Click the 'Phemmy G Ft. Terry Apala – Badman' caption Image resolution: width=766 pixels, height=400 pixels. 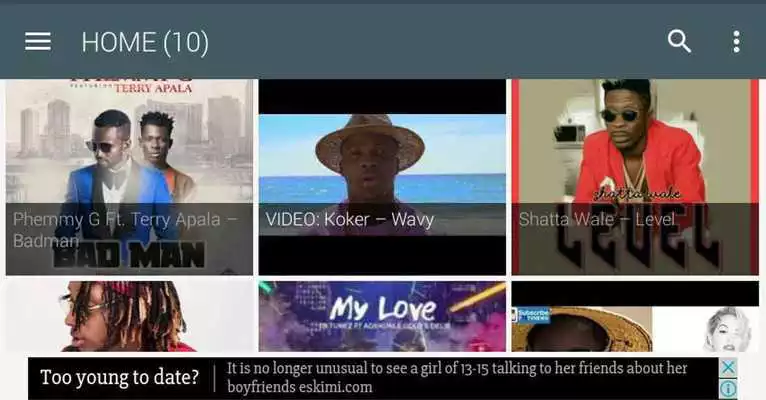tap(125, 230)
